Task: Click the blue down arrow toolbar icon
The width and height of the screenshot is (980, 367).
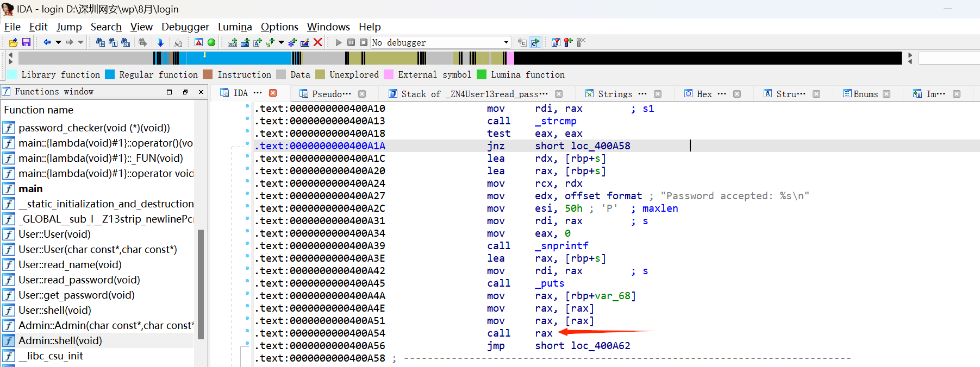Action: click(x=160, y=42)
